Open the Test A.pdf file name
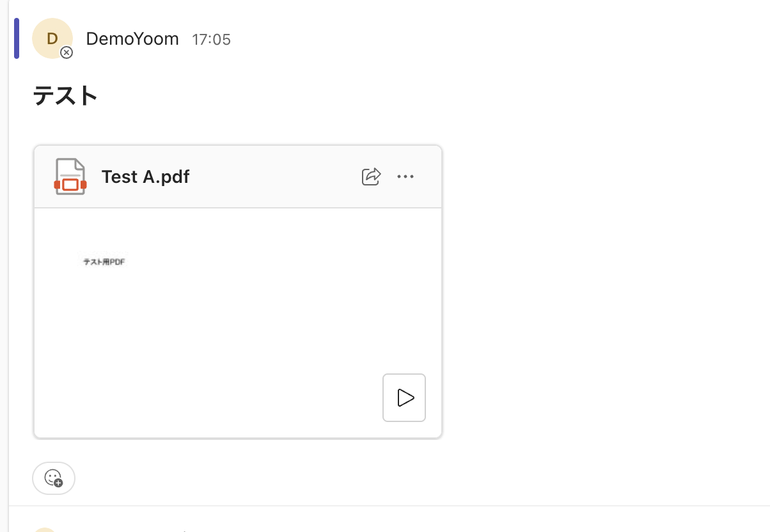This screenshot has height=532, width=770. pos(146,176)
